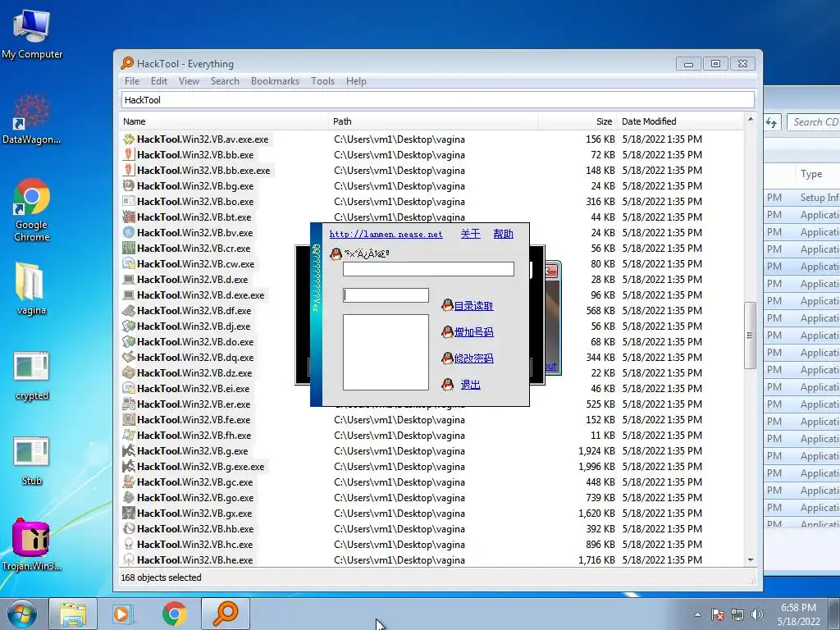
Task: Sort results by Path column
Action: click(x=433, y=121)
